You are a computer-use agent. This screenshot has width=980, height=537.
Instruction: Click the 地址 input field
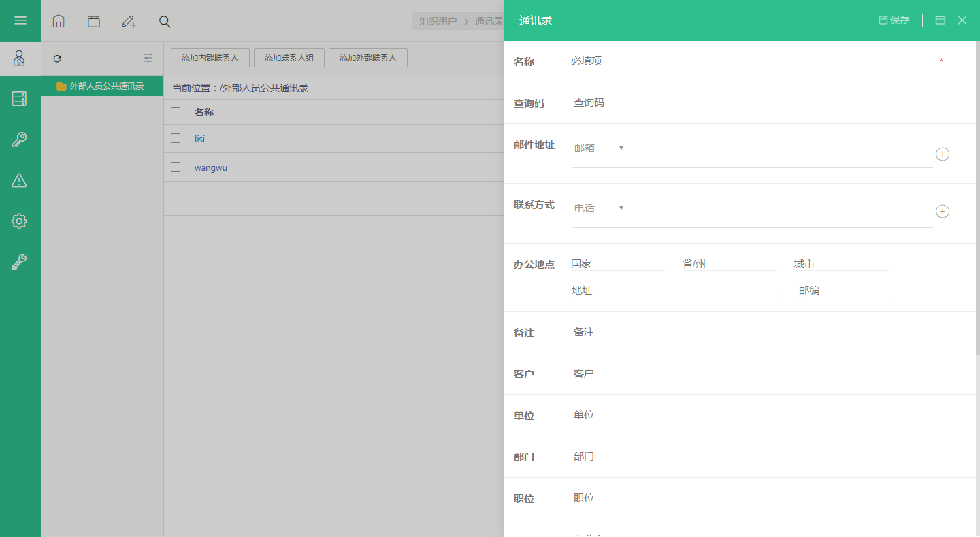[676, 290]
